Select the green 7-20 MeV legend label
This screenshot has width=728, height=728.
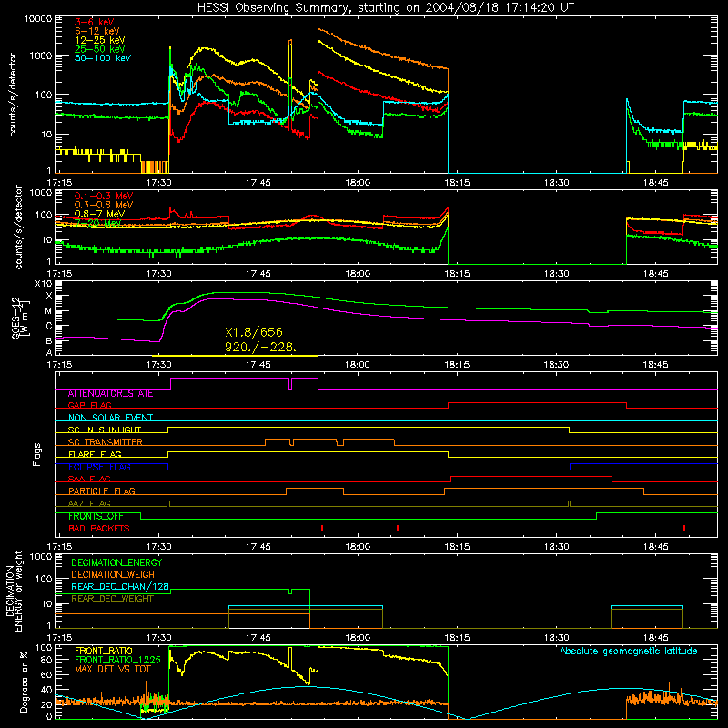[x=98, y=223]
